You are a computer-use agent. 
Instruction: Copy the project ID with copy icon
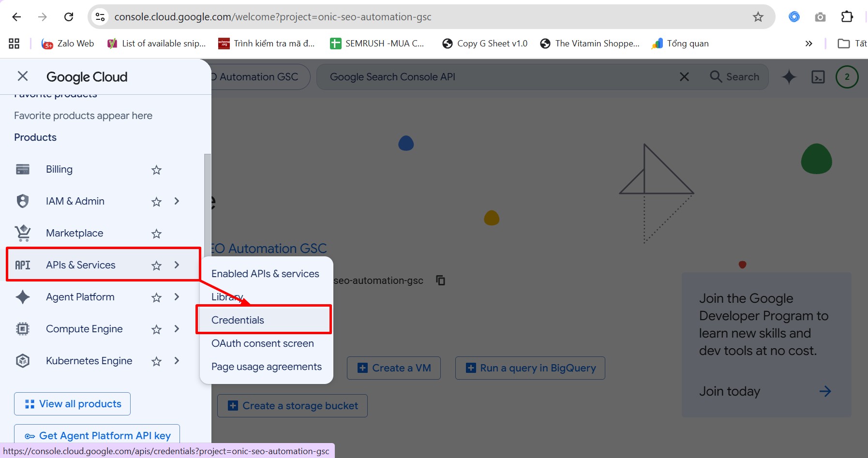pyautogui.click(x=441, y=281)
